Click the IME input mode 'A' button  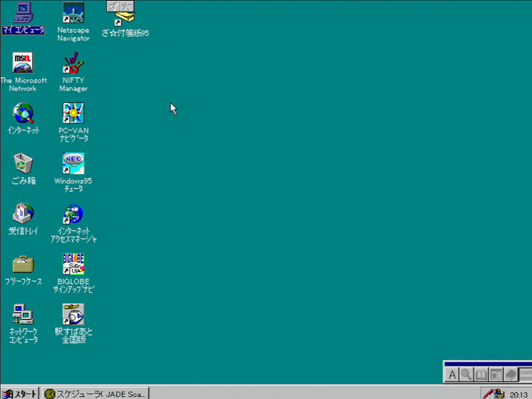(x=452, y=374)
